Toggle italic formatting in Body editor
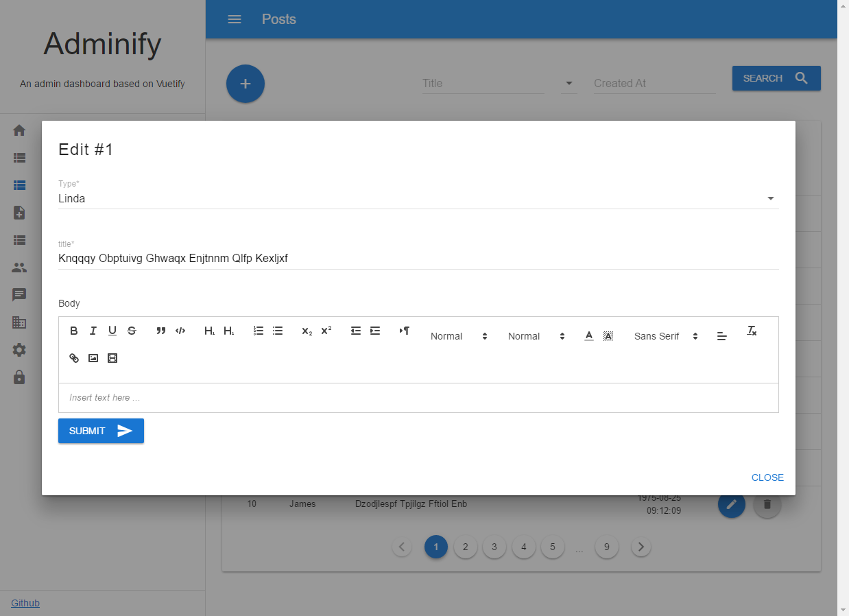 point(93,331)
